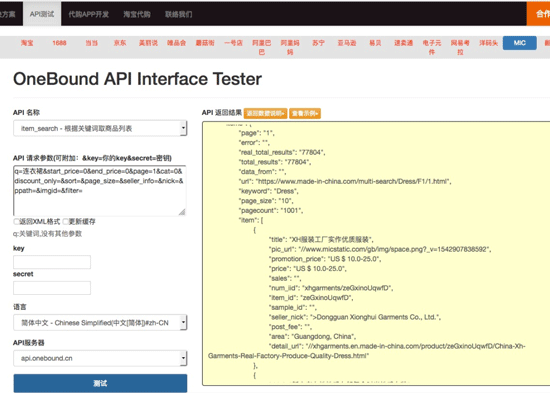Grab the textarea resize handle corner
The image size is (550, 393).
click(182, 212)
